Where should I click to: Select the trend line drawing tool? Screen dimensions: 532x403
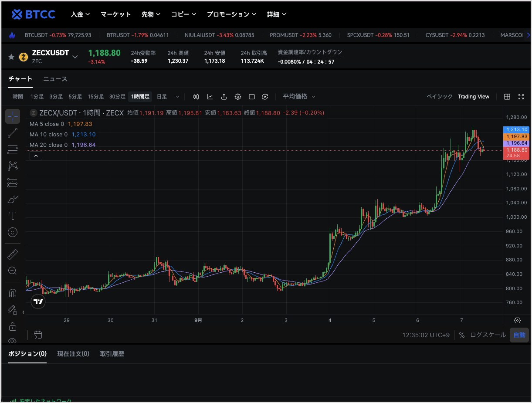[13, 133]
